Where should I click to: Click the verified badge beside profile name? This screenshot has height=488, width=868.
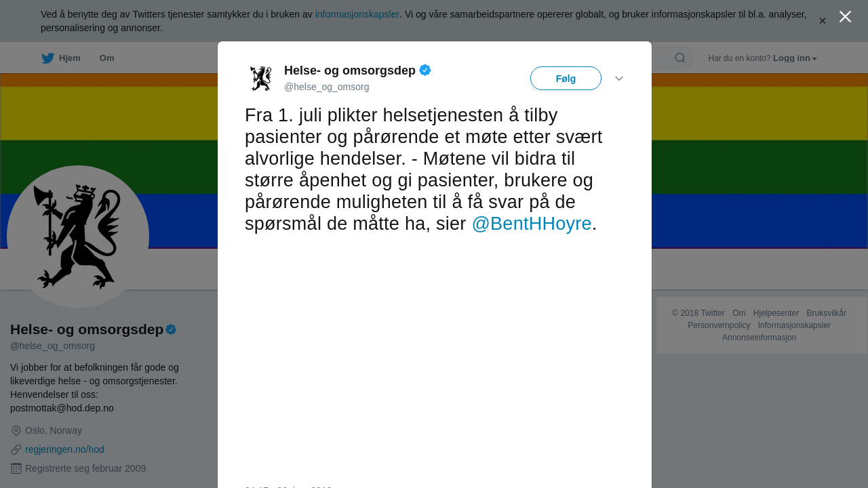point(171,329)
